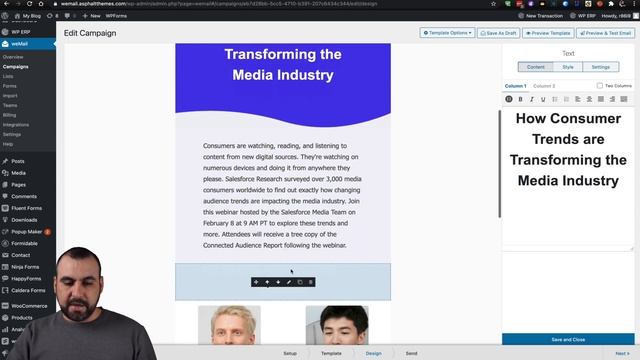This screenshot has width=640, height=360.
Task: Open the Overview submenu item
Action: (13, 57)
